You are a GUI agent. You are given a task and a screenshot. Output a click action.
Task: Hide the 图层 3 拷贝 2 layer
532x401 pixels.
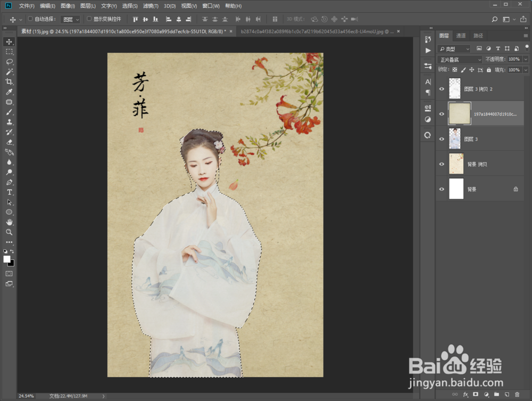pyautogui.click(x=442, y=89)
